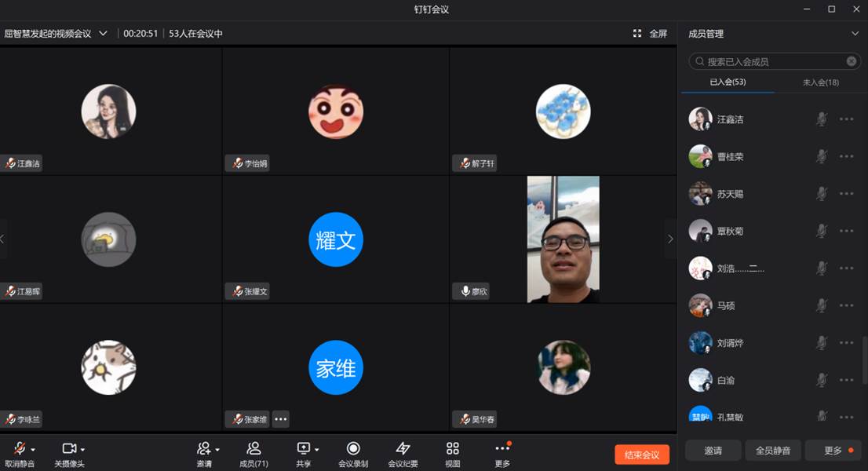Collapse the 成员管理 panel chevron
Viewport: 868px width, 471px height.
coord(855,34)
